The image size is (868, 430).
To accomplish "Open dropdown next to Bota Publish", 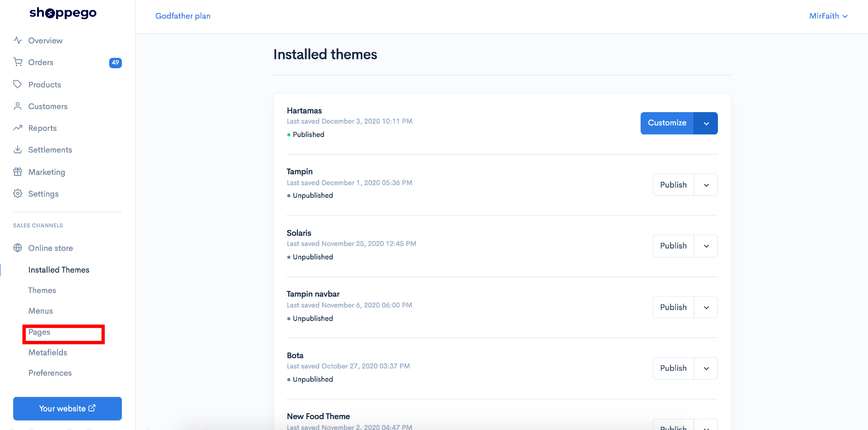I will [x=706, y=369].
